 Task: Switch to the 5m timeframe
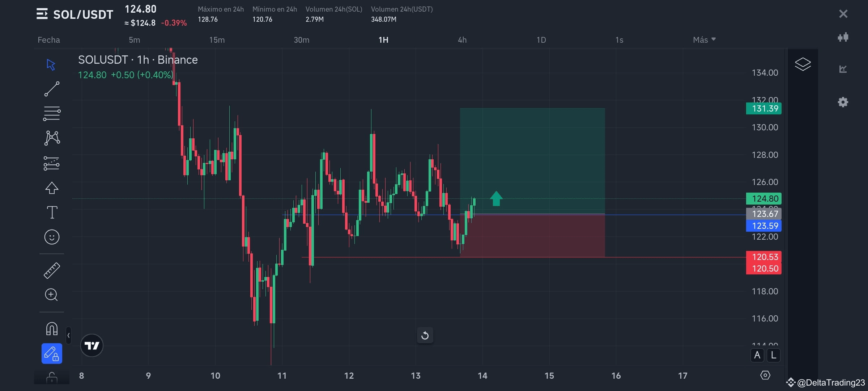[134, 40]
